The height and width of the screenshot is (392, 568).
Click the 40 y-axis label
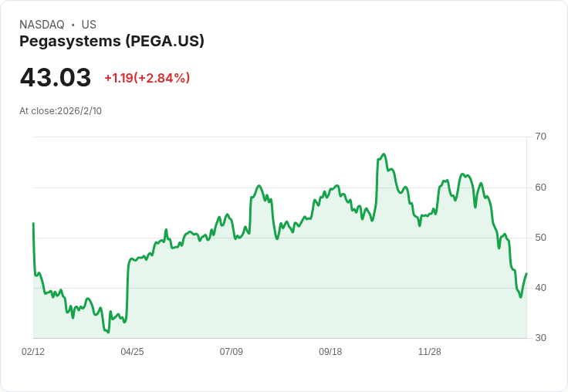tap(540, 288)
